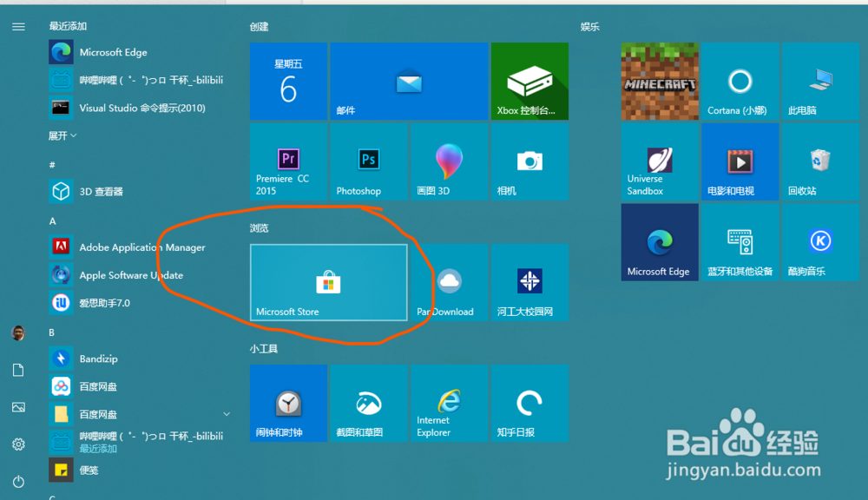Select the 浏览 tile group title

pyautogui.click(x=259, y=228)
